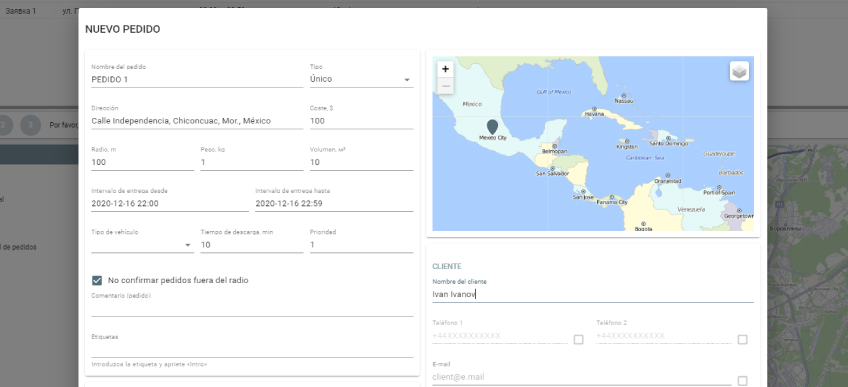848x387 pixels.
Task: Open Intervalo de entrega desde field
Action: [170, 204]
